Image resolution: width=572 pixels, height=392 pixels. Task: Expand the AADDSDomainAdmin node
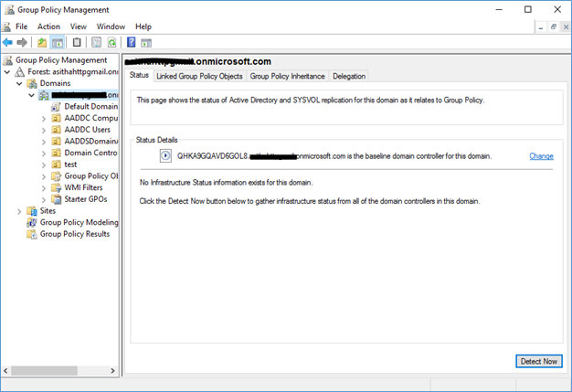(x=44, y=142)
